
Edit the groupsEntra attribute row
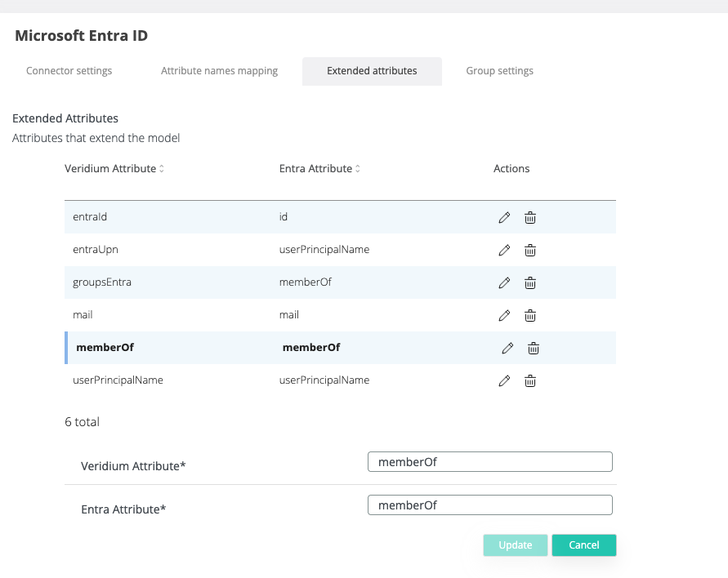(504, 283)
